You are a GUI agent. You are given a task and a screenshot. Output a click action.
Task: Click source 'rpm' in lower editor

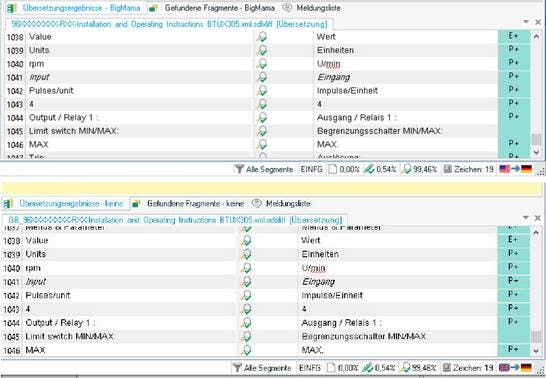[33, 268]
